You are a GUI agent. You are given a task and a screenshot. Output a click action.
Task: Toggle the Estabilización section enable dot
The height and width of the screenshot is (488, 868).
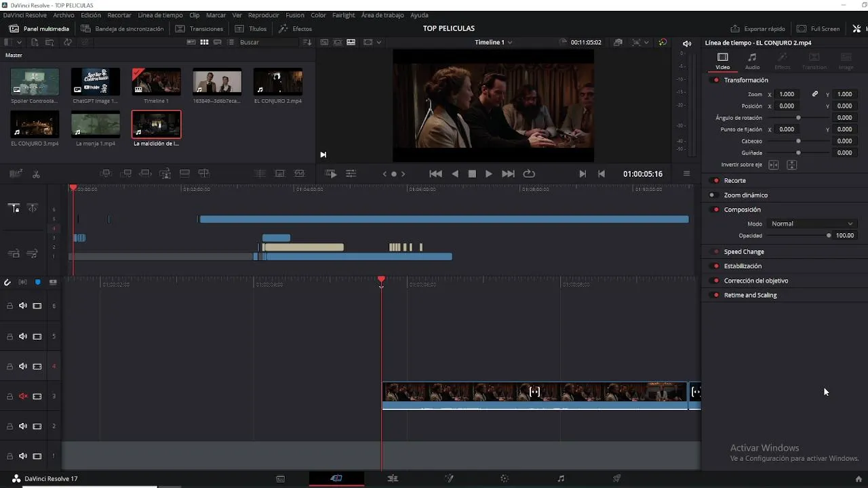pyautogui.click(x=716, y=266)
